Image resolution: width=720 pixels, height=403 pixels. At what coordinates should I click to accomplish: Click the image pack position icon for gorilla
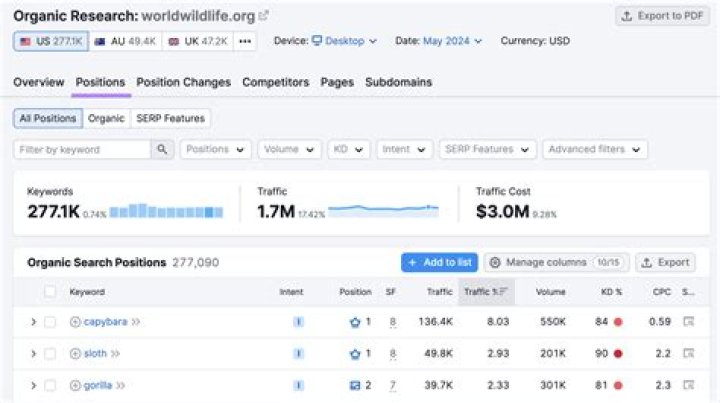click(354, 385)
